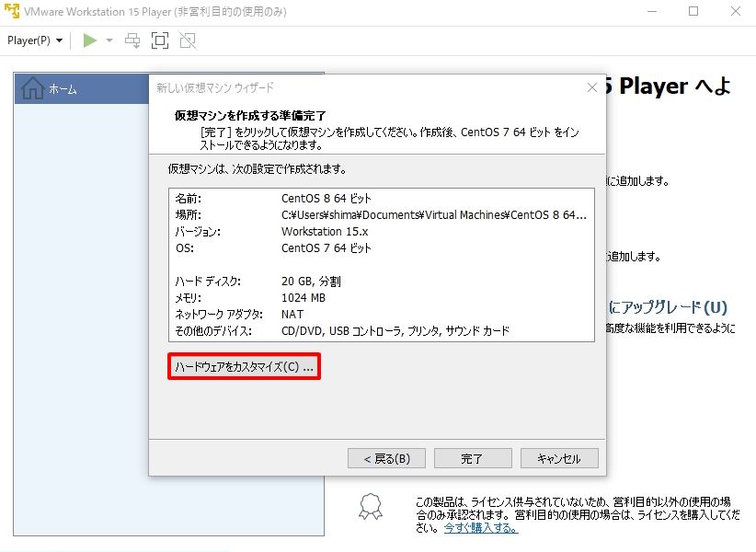
Task: Click the 'その他のデバイス:' label
Action: coord(213,330)
